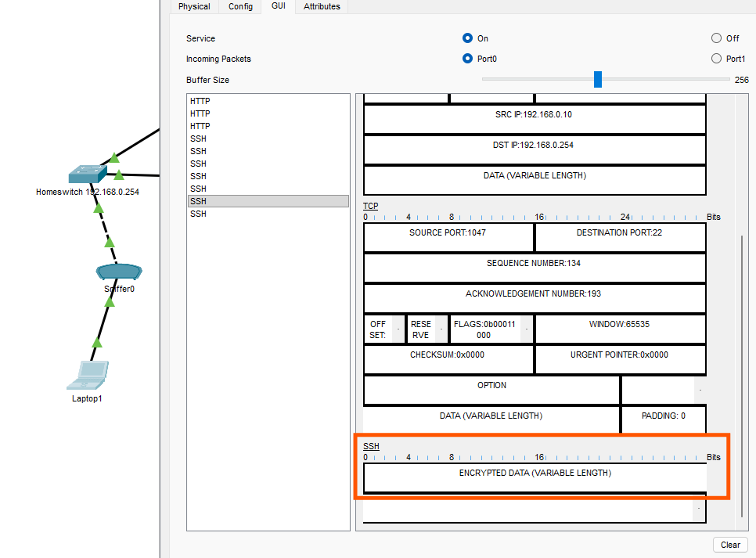Click green link light directly above Laptop1

(x=97, y=342)
